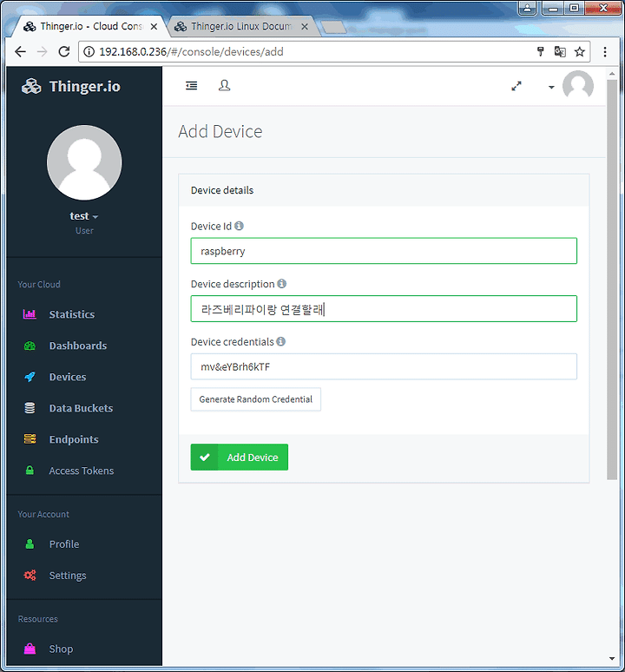Image resolution: width=625 pixels, height=672 pixels.
Task: Open the Data Buckets menu item
Action: pyautogui.click(x=81, y=408)
